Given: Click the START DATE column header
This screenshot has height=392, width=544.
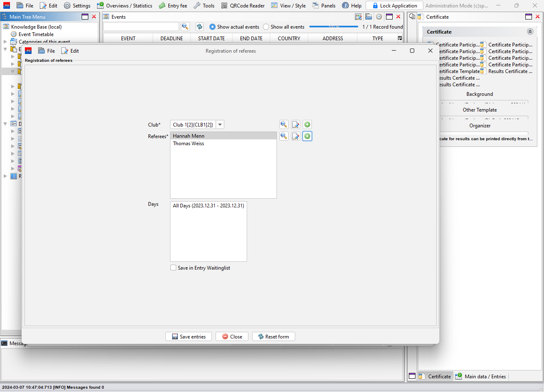Looking at the screenshot, I should coord(211,38).
